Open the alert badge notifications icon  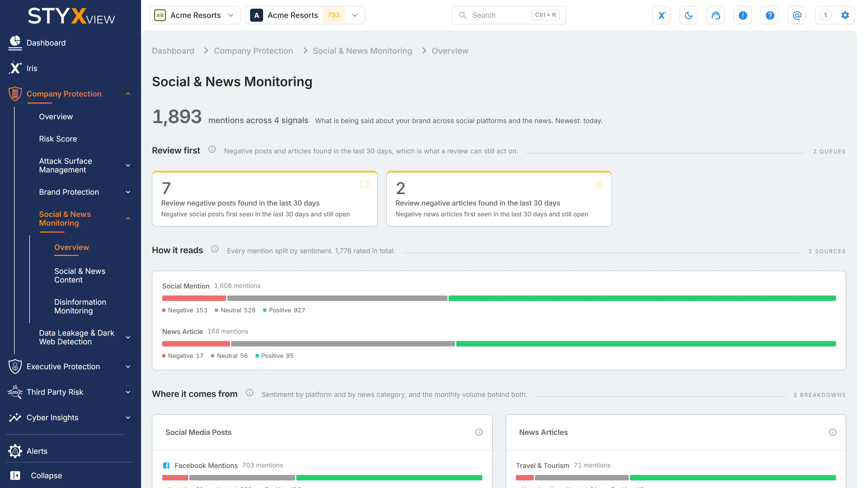(x=743, y=15)
